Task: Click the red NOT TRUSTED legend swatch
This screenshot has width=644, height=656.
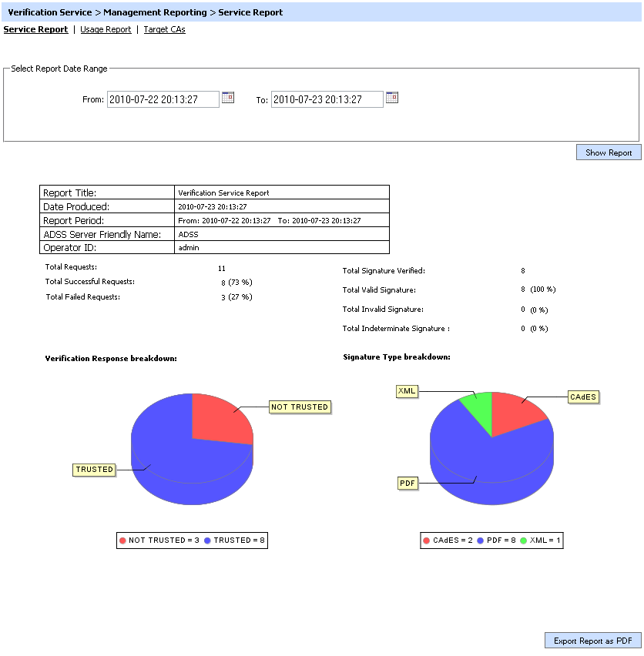Action: pyautogui.click(x=122, y=541)
